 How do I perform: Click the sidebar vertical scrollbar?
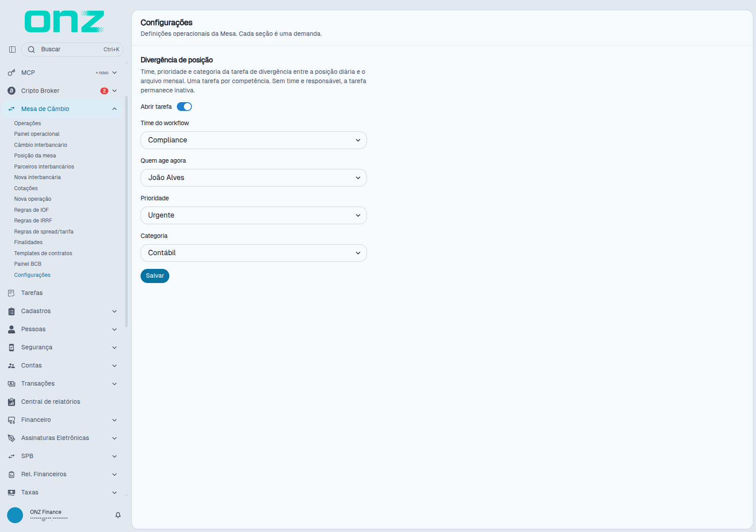(126, 212)
